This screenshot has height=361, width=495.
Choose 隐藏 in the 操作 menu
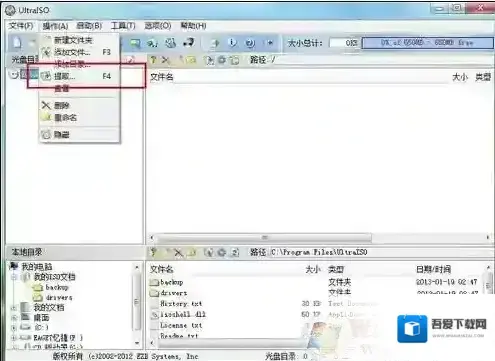tap(79, 134)
